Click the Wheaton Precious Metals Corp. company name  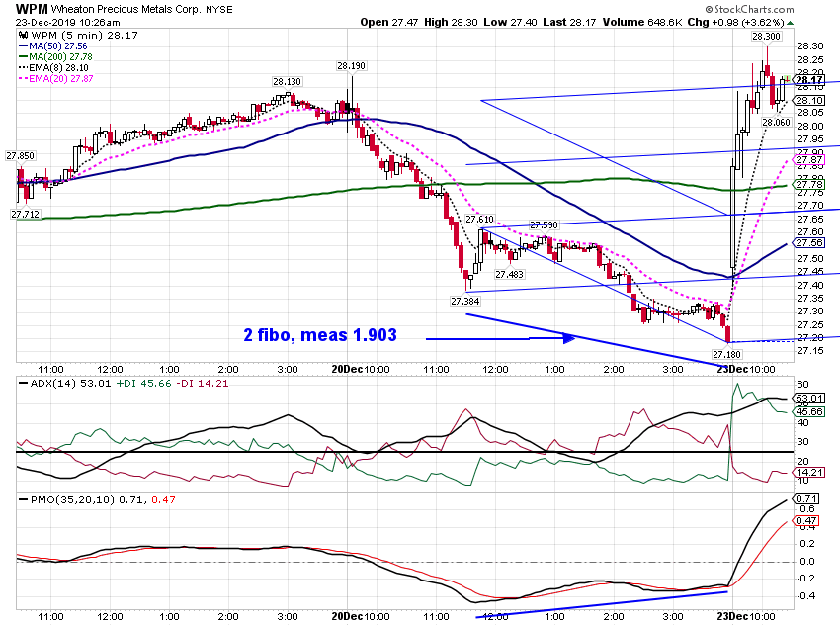point(126,9)
